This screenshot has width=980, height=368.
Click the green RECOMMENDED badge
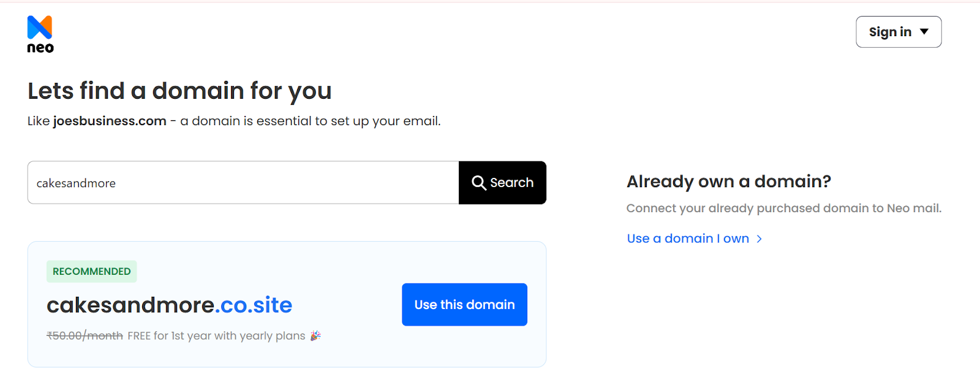(x=92, y=271)
